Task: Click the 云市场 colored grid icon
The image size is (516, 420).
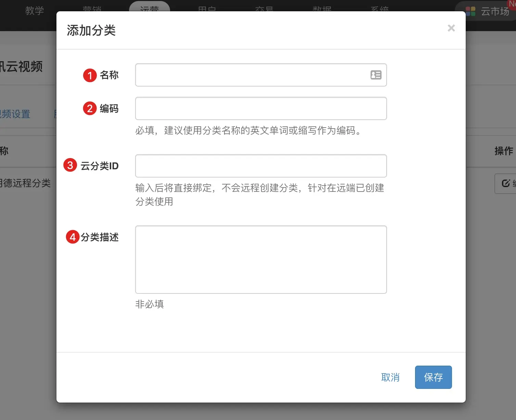Action: pos(470,12)
